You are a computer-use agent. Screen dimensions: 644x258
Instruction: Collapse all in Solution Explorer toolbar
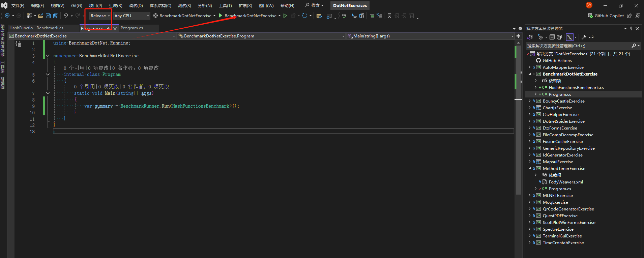(552, 37)
